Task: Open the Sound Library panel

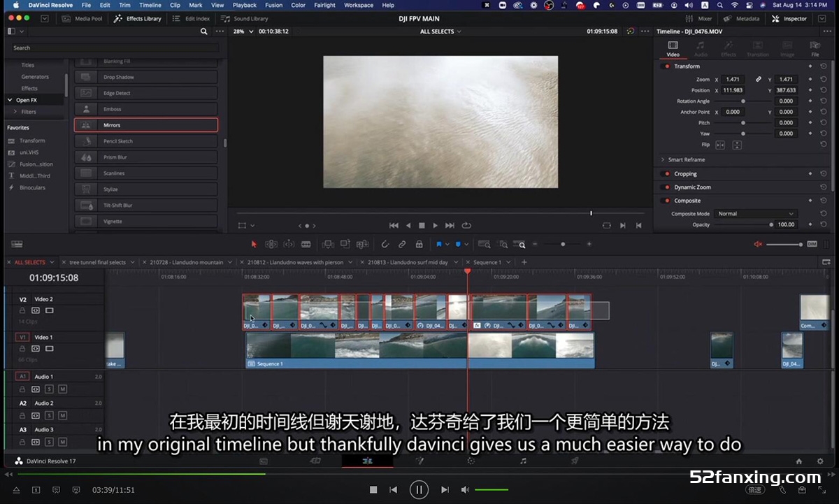Action: click(245, 19)
